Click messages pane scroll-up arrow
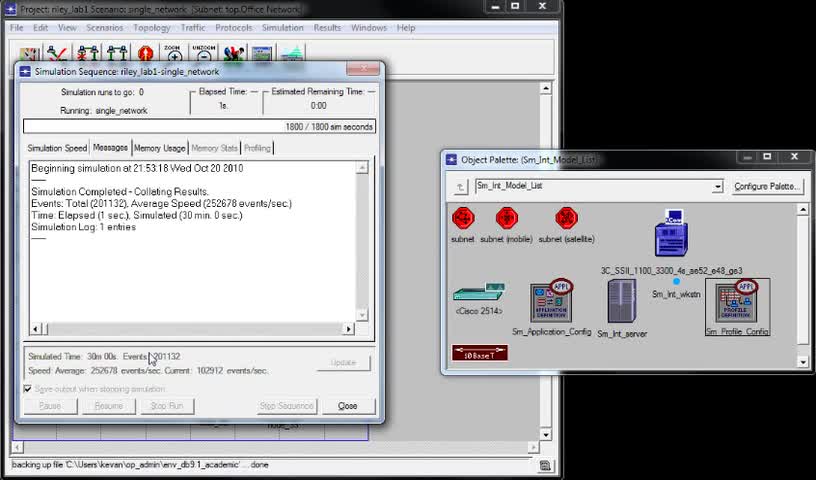Screen dimensions: 816x480 pos(362,167)
